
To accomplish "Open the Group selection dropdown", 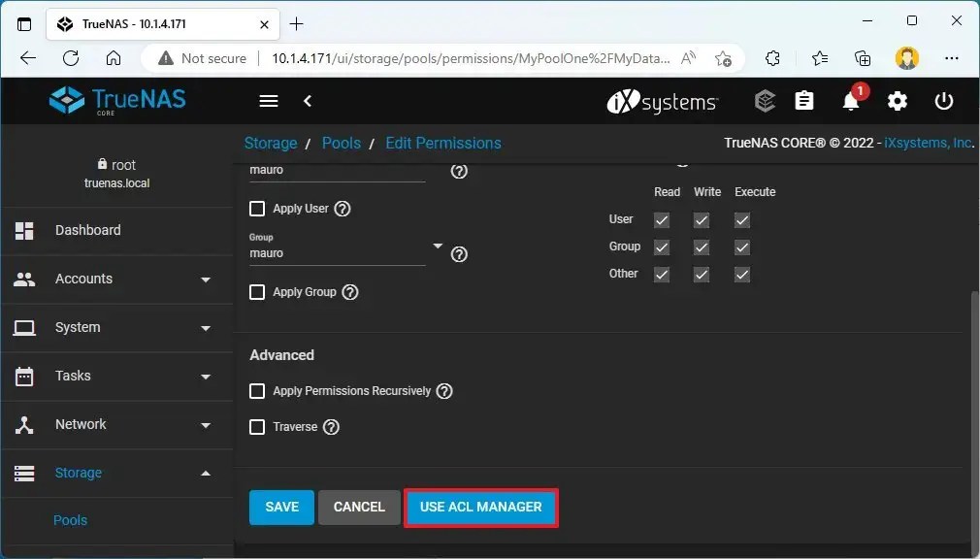I will [437, 245].
